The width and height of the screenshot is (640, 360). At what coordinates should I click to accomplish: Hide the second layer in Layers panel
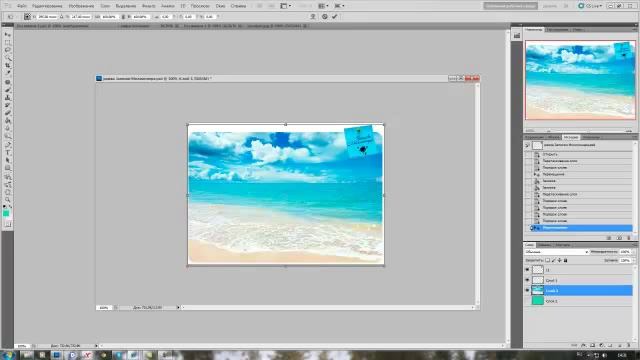click(x=527, y=280)
